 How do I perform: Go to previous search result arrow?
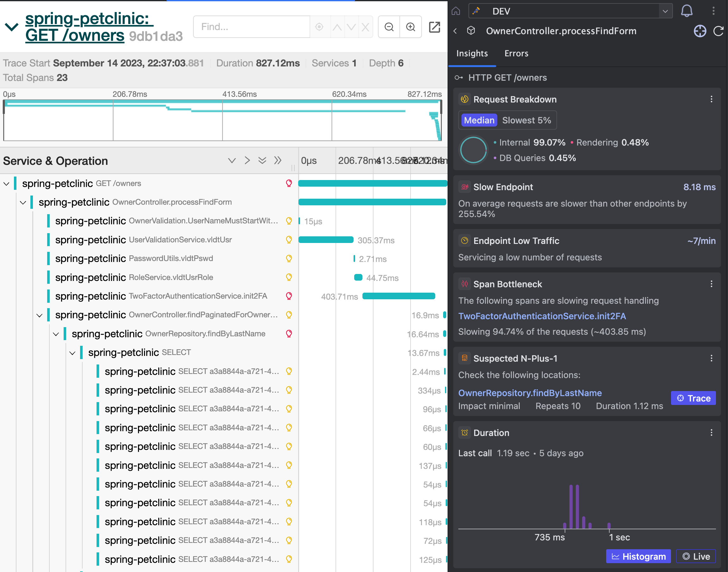point(337,27)
